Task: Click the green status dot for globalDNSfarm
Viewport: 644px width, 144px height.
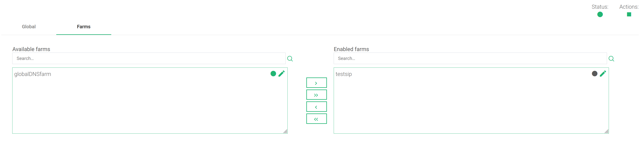Action: pos(273,74)
